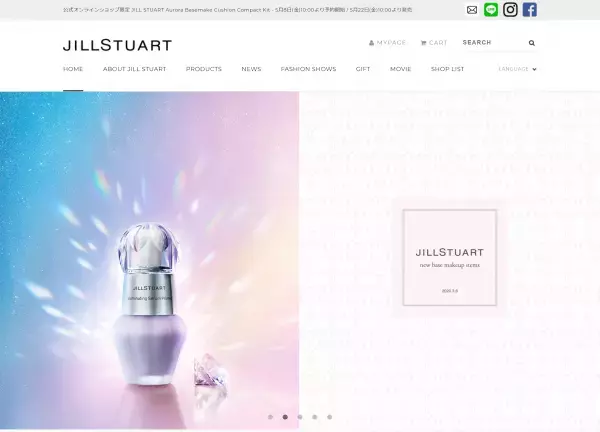Click the JILL STUART header logo
This screenshot has width=600, height=432.
117,45
